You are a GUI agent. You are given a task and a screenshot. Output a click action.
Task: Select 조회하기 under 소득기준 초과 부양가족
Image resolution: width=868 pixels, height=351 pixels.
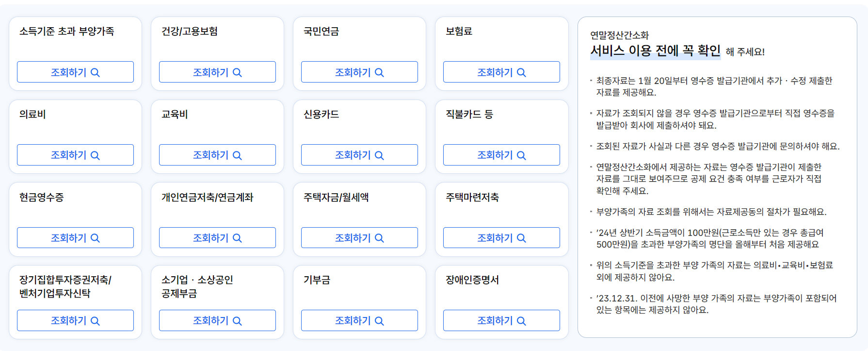tap(75, 71)
